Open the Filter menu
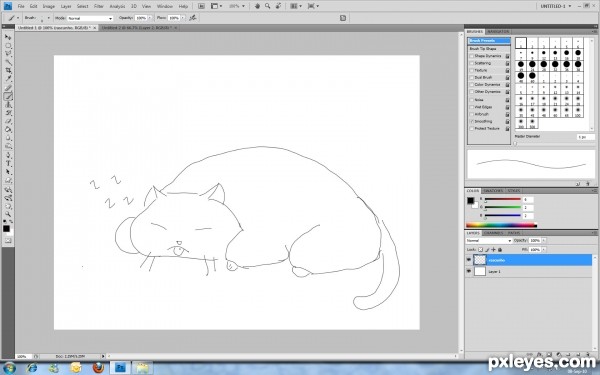Screen dimensions: 600x375 [99, 7]
